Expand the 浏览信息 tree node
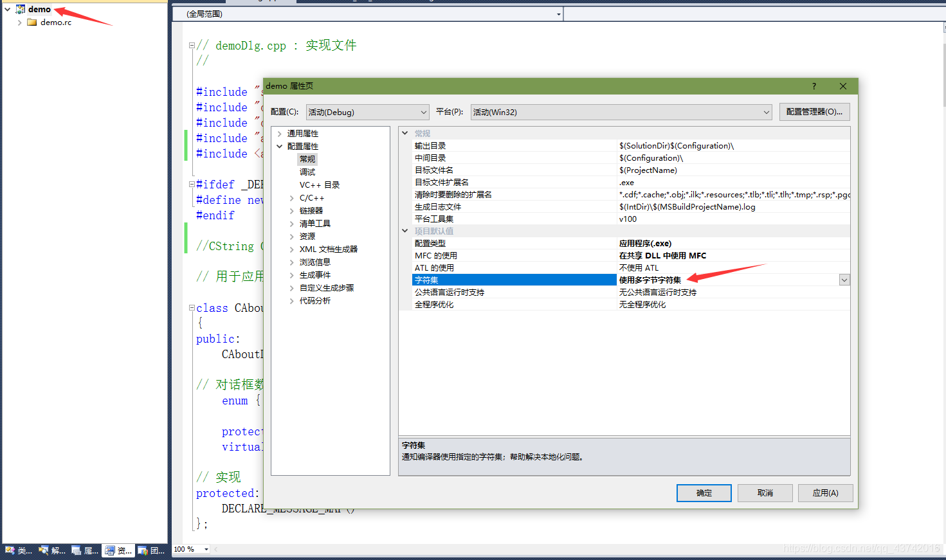Viewport: 946px width, 560px height. (292, 262)
